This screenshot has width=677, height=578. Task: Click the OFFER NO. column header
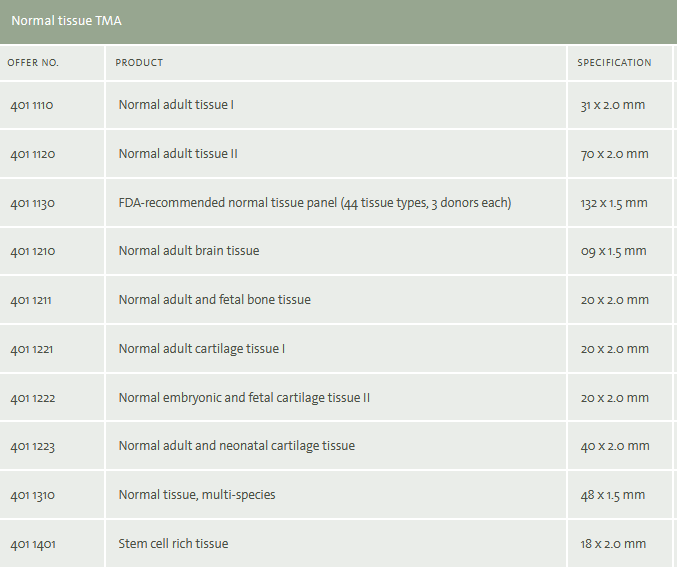pos(33,63)
